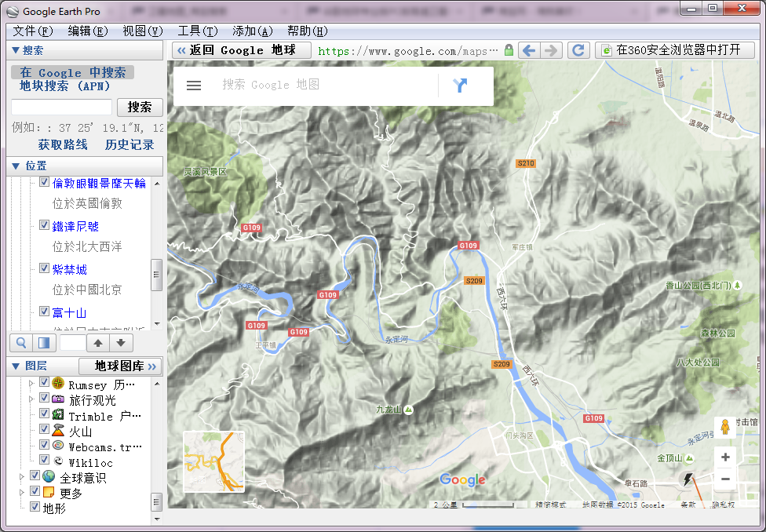Click the 金顶山 mountain marker on map

coord(689,458)
